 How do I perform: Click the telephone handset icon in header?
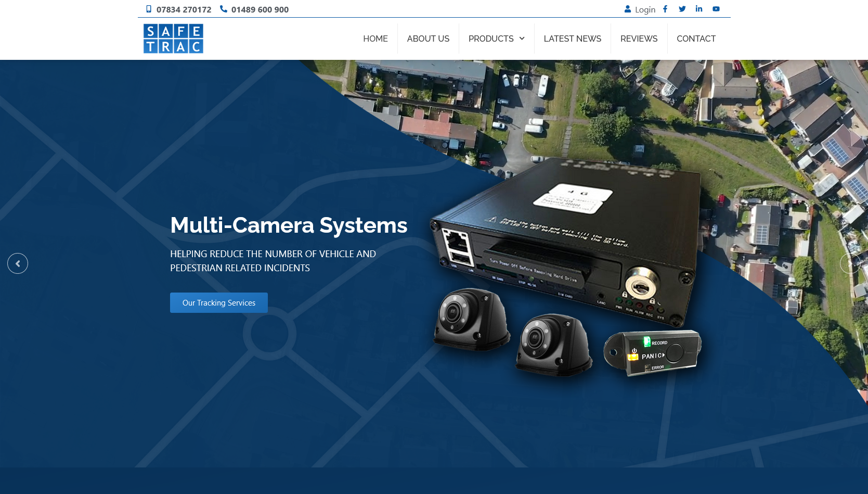pyautogui.click(x=224, y=9)
